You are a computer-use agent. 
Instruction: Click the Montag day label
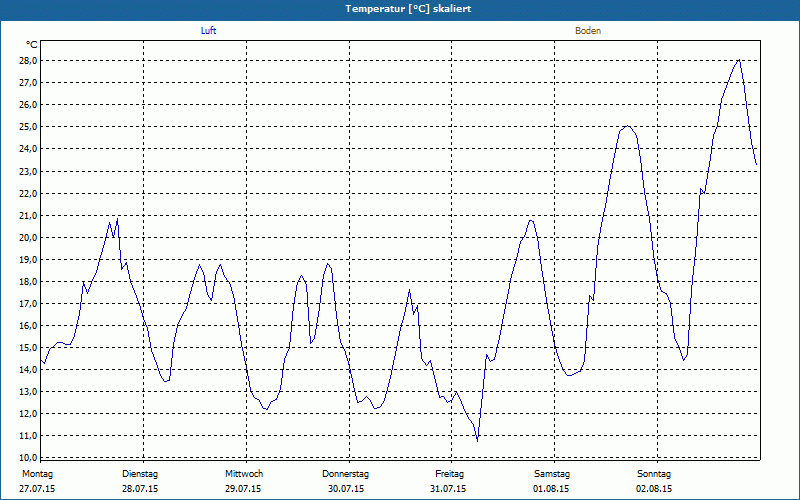pos(37,474)
